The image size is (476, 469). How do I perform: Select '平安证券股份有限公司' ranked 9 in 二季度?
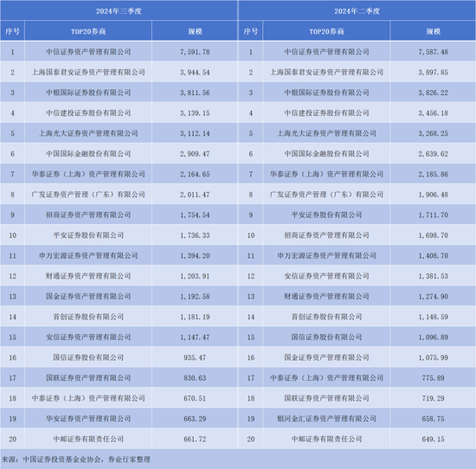(x=326, y=215)
